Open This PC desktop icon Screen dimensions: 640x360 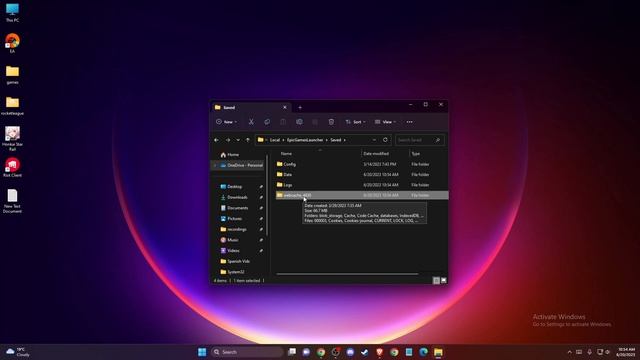[x=12, y=13]
